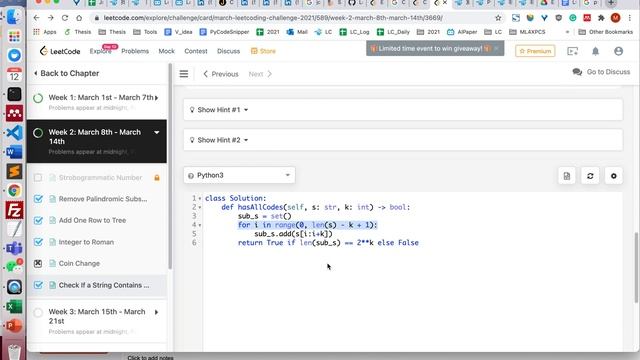The image size is (640, 360).
Task: Open the Apps grid in bookmarks bar
Action: 44,32
